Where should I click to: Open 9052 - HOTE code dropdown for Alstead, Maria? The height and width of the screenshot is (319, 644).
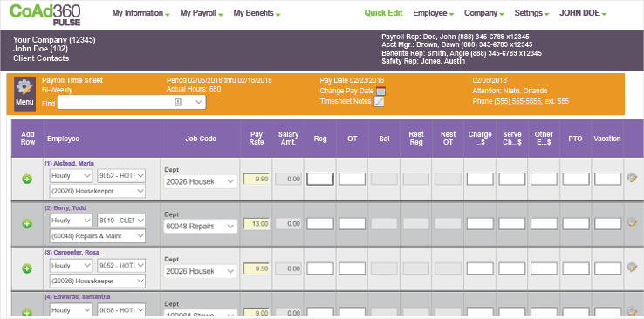tap(121, 176)
